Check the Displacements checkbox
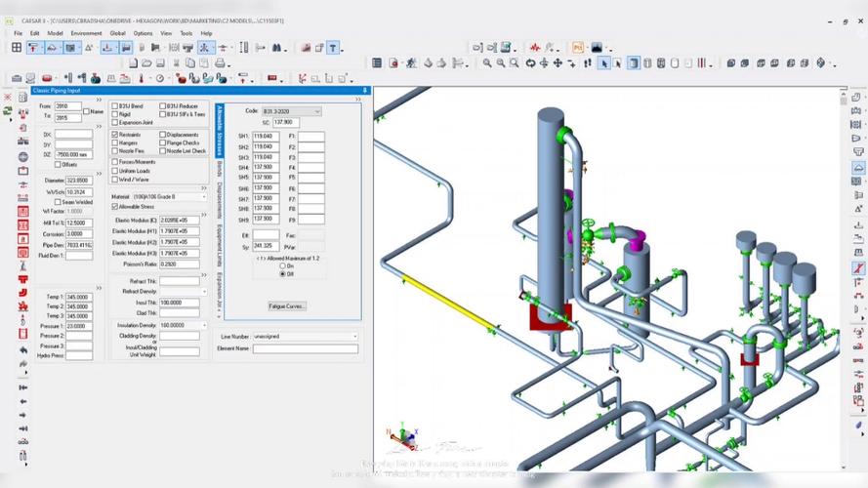Image resolution: width=868 pixels, height=488 pixels. point(163,135)
